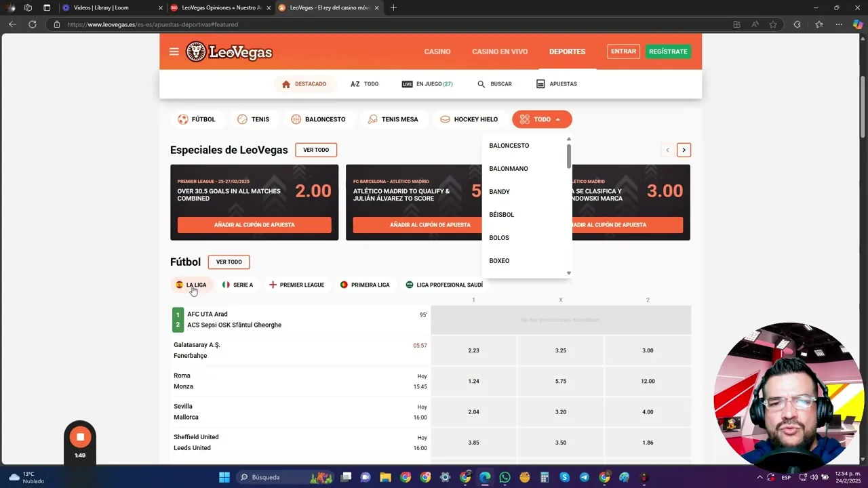Choose Bolos in the dropdown list
868x488 pixels.
524,238
